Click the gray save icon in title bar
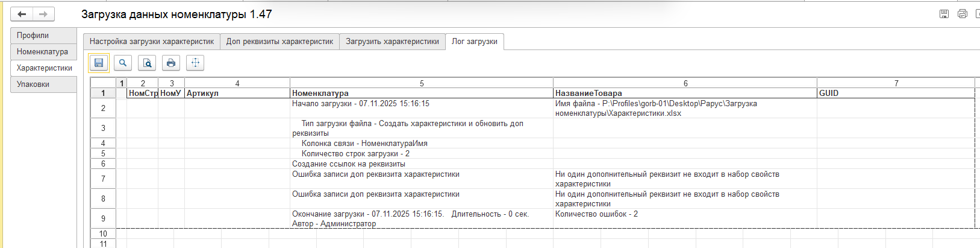The width and height of the screenshot is (980, 248). pos(944,14)
